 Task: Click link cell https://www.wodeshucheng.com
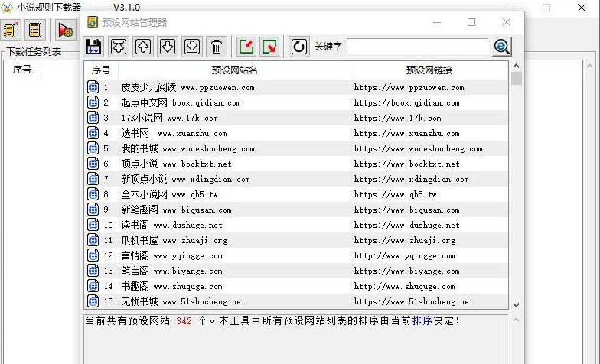click(x=418, y=148)
